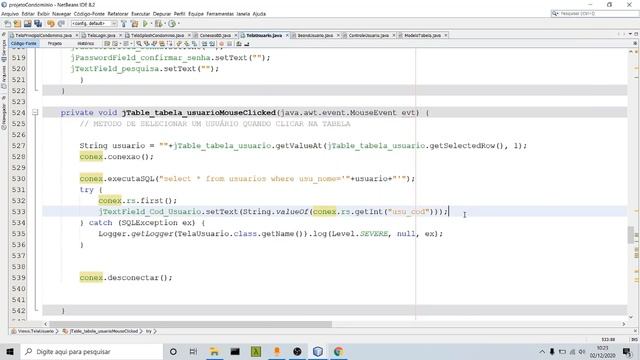Click the Find Selection magnifier icon in editor toolbar
640x360 pixels.
pyautogui.click(x=139, y=44)
